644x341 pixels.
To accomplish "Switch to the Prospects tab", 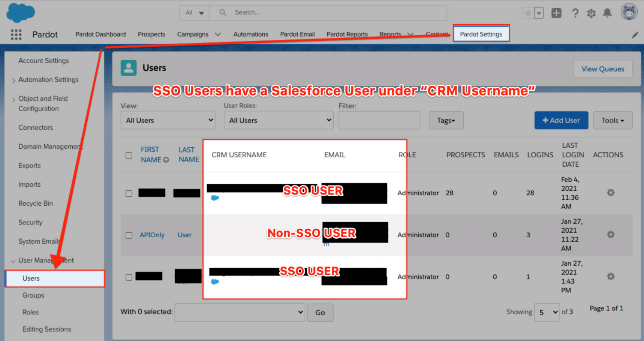I will point(151,34).
